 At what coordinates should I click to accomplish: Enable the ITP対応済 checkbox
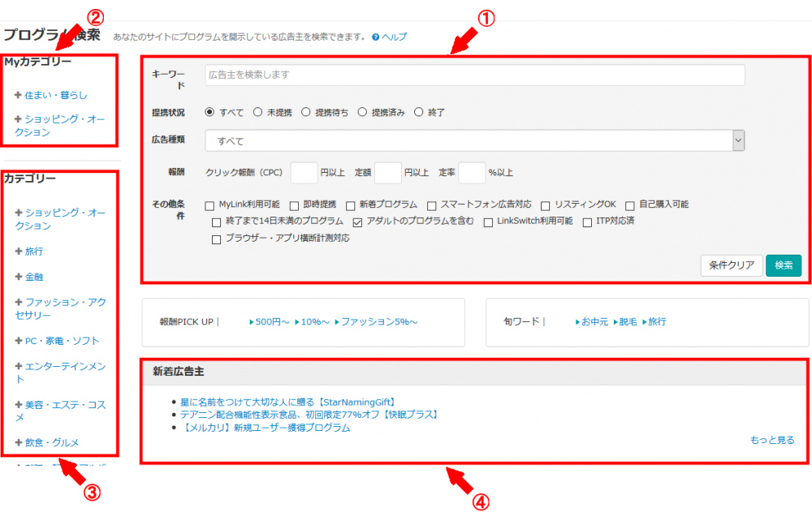[x=587, y=222]
